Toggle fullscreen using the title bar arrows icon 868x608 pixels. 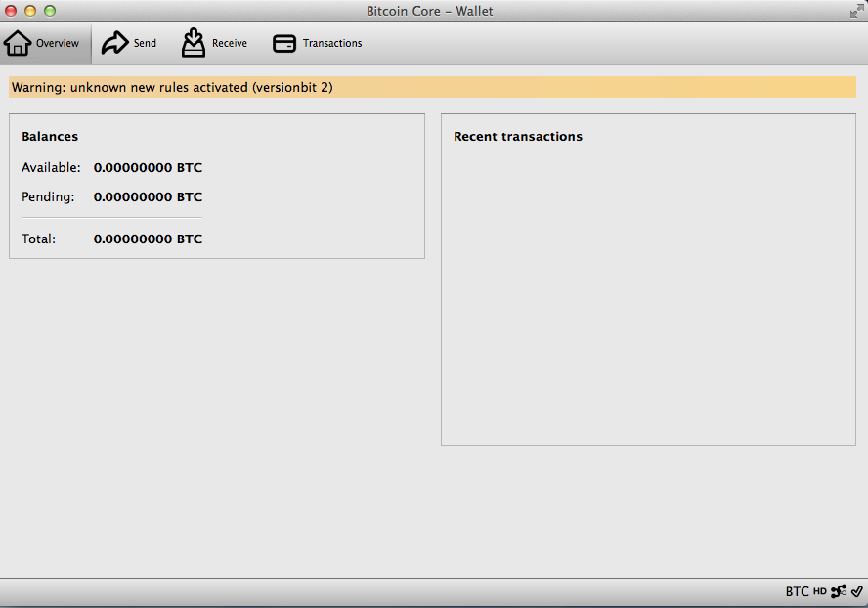[856, 11]
